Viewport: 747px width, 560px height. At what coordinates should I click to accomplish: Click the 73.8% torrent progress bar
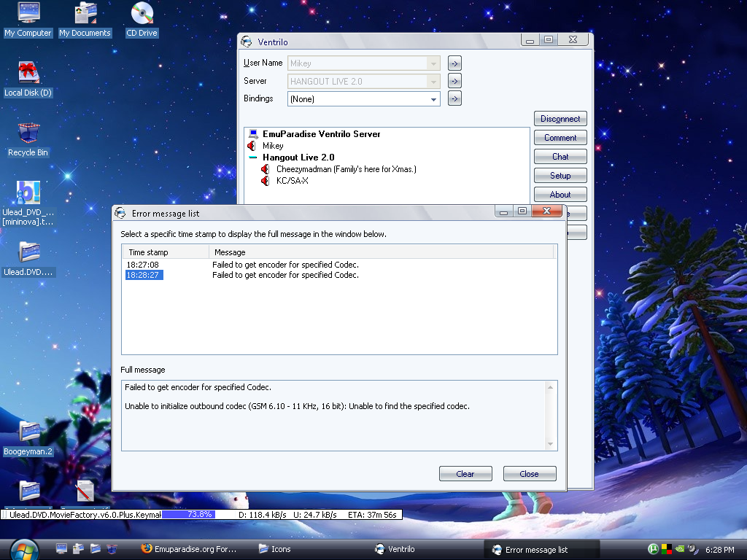[189, 514]
